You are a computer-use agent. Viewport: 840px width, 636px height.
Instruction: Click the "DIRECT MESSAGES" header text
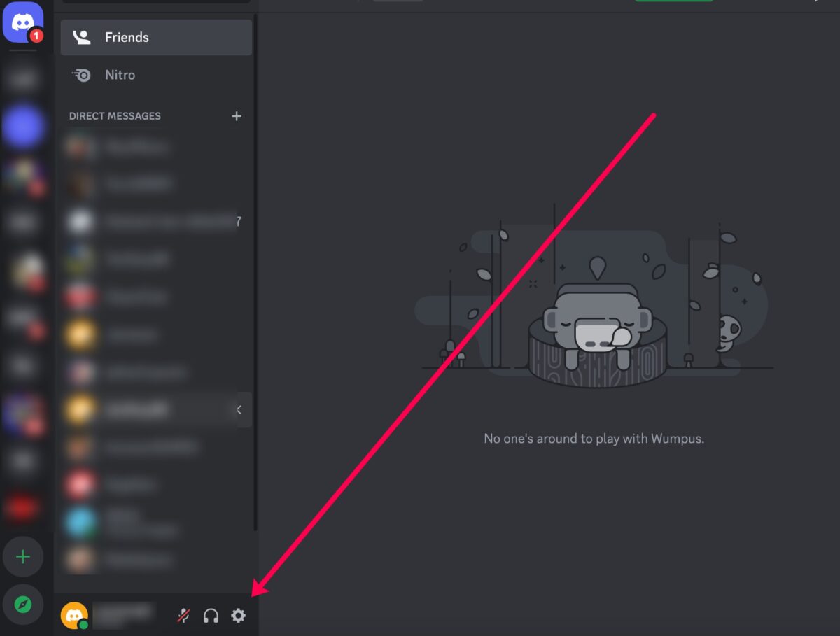point(115,116)
